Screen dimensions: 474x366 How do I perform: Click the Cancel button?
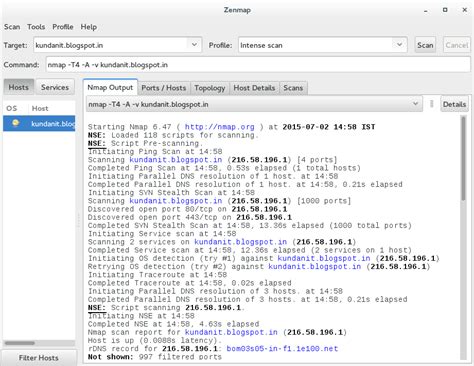point(457,45)
